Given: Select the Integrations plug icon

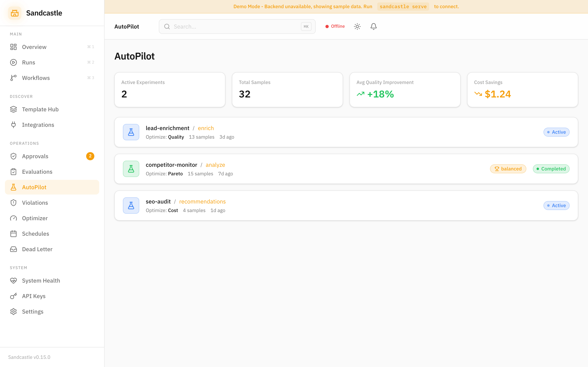Looking at the screenshot, I should click(x=13, y=125).
